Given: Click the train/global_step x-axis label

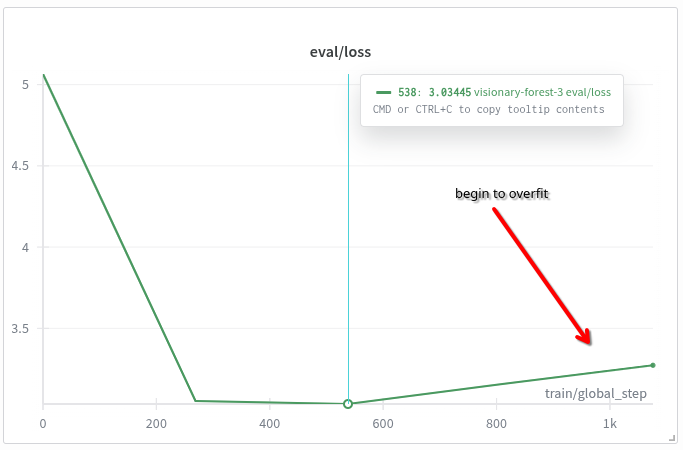Looking at the screenshot, I should point(595,393).
